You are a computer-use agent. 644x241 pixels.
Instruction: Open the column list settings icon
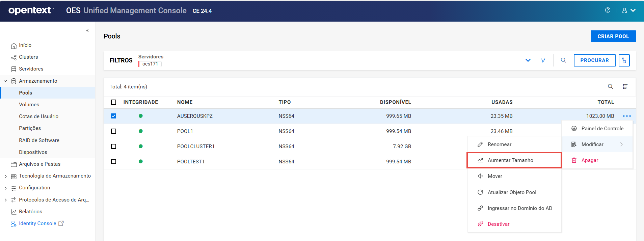coord(625,87)
